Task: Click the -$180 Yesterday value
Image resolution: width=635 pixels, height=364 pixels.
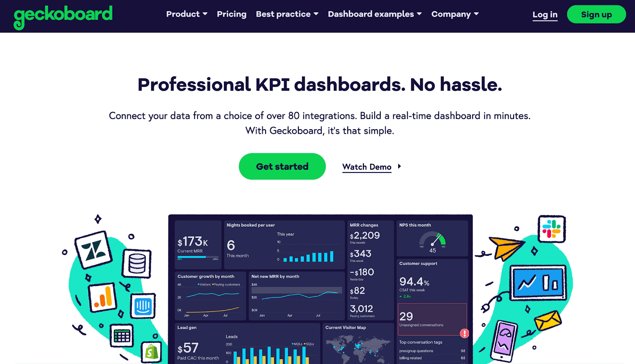Action: (x=362, y=272)
